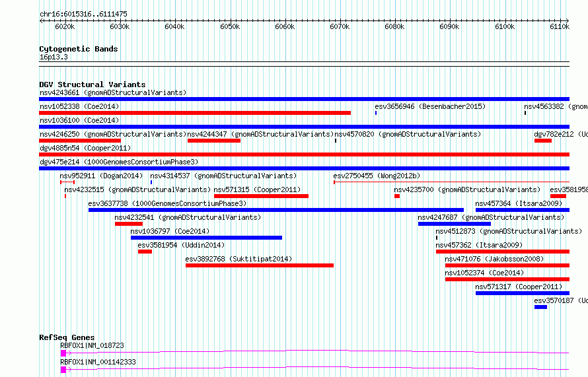Click the dgv782e212 variant label
This screenshot has height=377, width=588.
(561, 134)
